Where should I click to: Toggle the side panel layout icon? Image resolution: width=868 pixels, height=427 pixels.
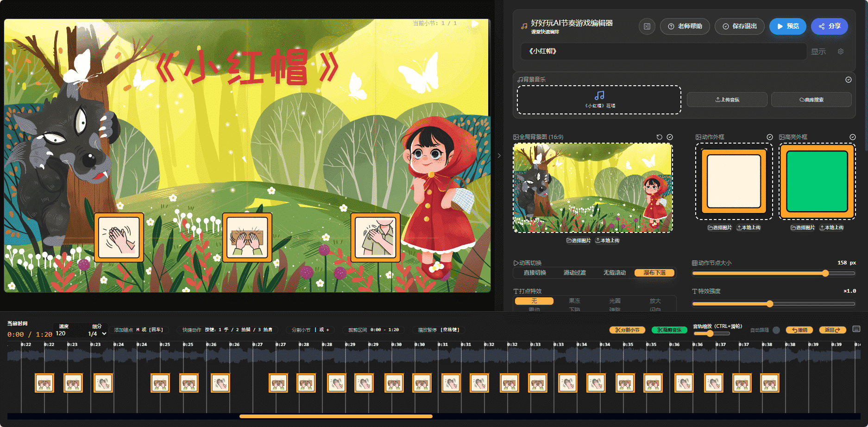coord(647,26)
